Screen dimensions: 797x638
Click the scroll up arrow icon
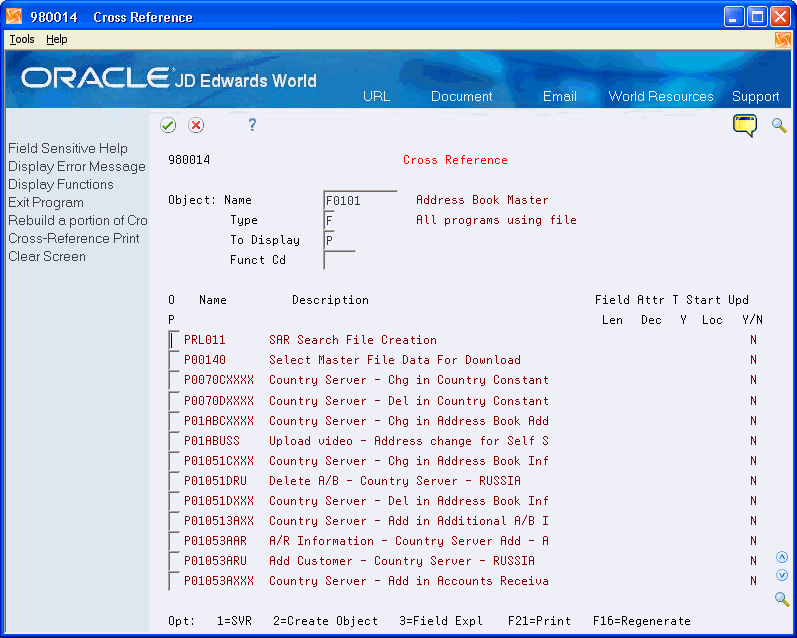[x=782, y=557]
